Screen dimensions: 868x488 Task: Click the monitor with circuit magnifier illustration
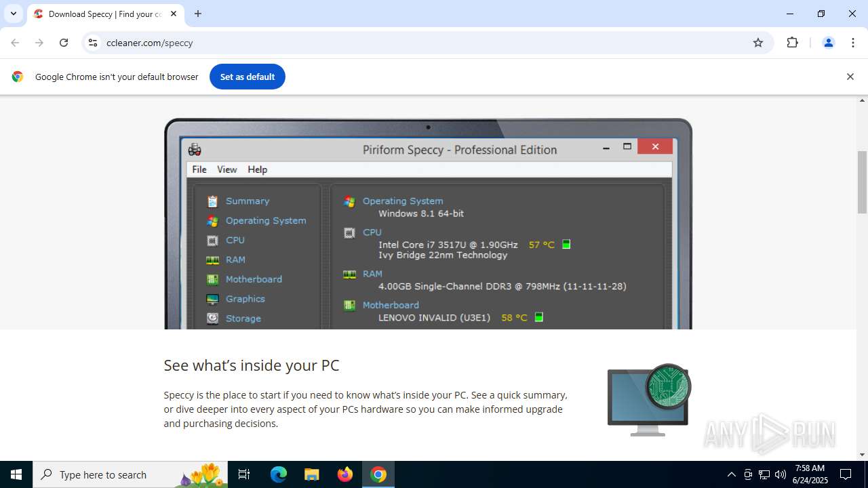click(x=649, y=400)
